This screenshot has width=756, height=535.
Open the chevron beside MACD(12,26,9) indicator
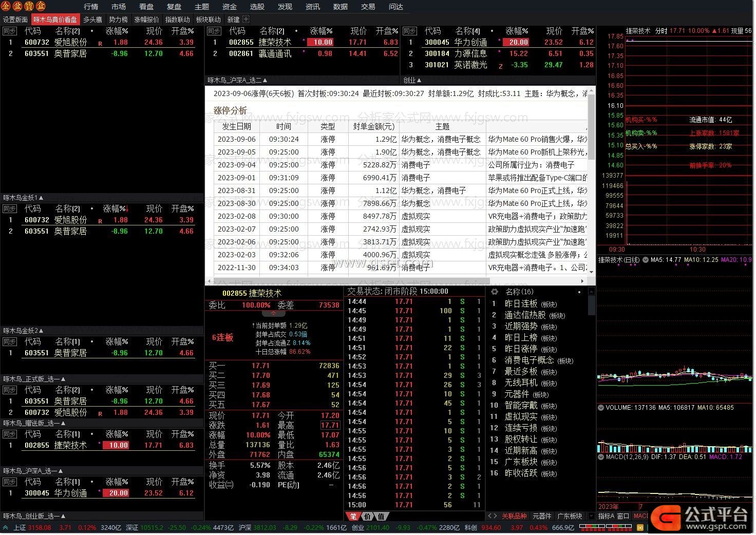[x=601, y=456]
